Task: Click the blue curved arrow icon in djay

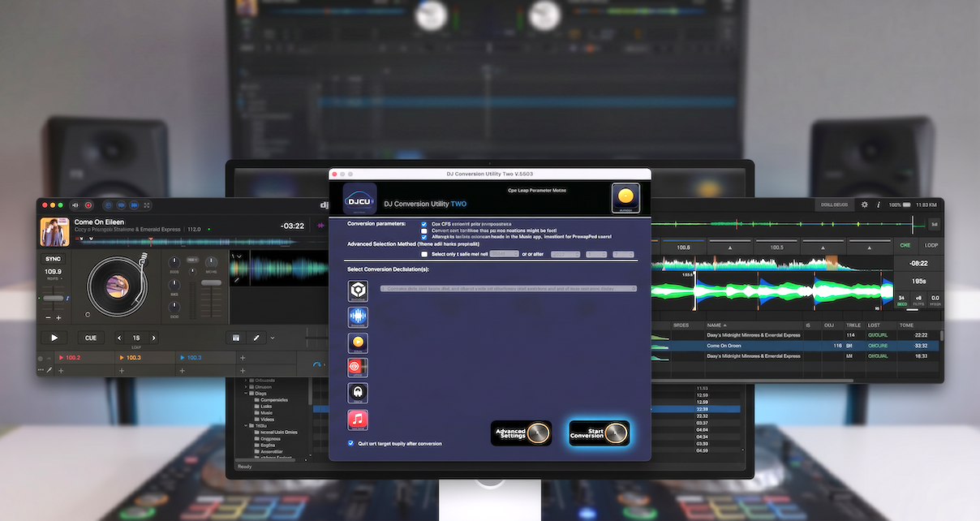Action: [x=316, y=364]
